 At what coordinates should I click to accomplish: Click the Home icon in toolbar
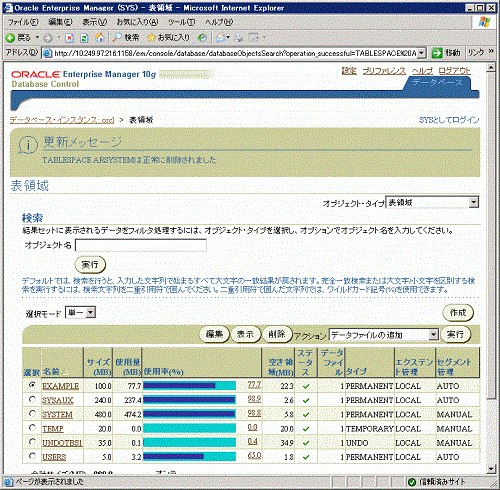coord(99,38)
